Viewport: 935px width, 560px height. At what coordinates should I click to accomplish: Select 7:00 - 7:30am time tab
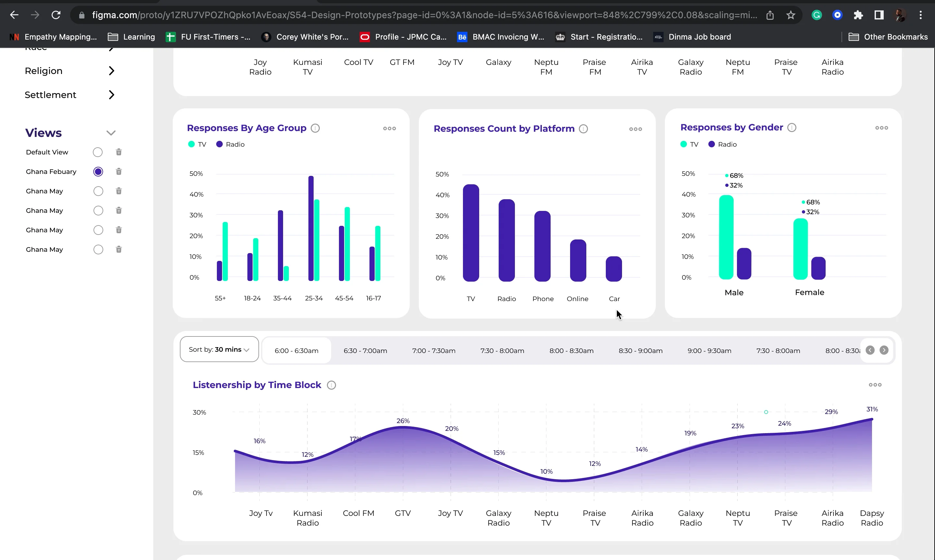(434, 350)
